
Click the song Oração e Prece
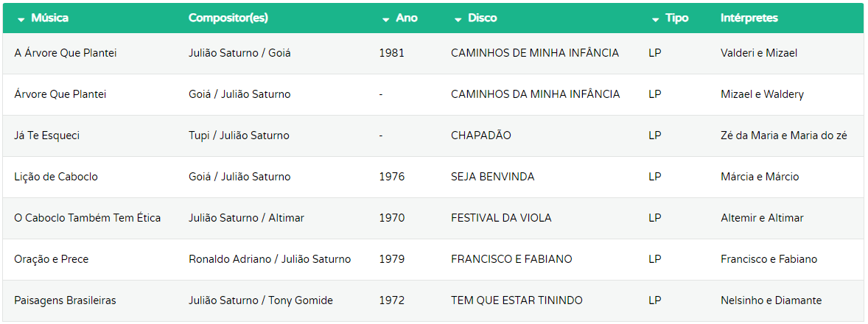pos(51,259)
